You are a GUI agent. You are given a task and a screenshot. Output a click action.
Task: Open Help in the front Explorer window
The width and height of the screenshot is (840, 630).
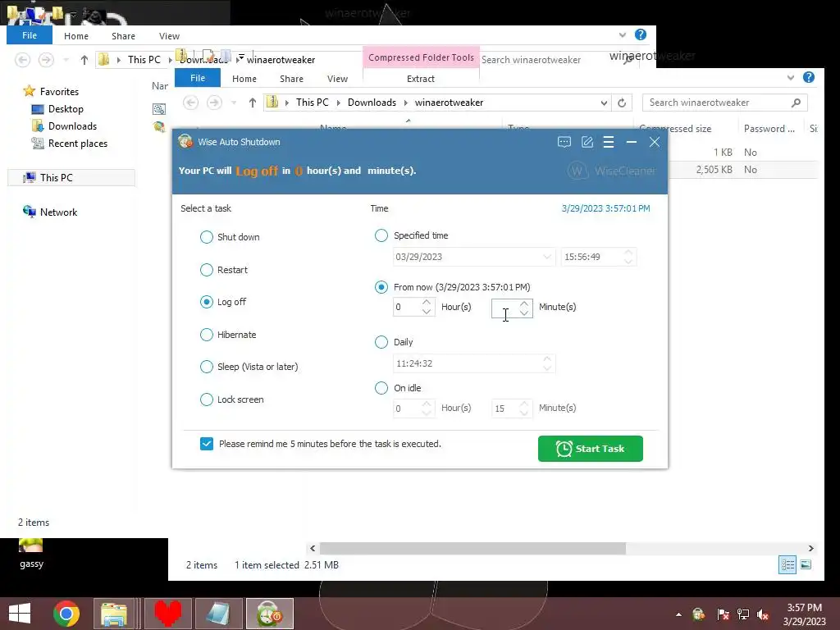(x=808, y=77)
